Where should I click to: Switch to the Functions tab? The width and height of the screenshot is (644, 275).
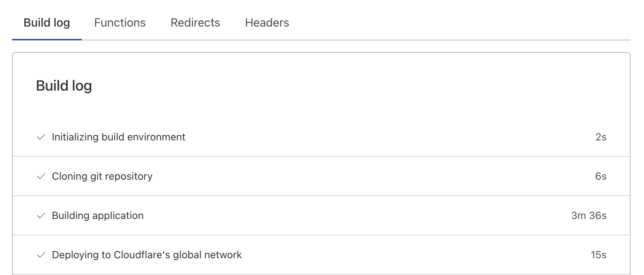tap(120, 23)
